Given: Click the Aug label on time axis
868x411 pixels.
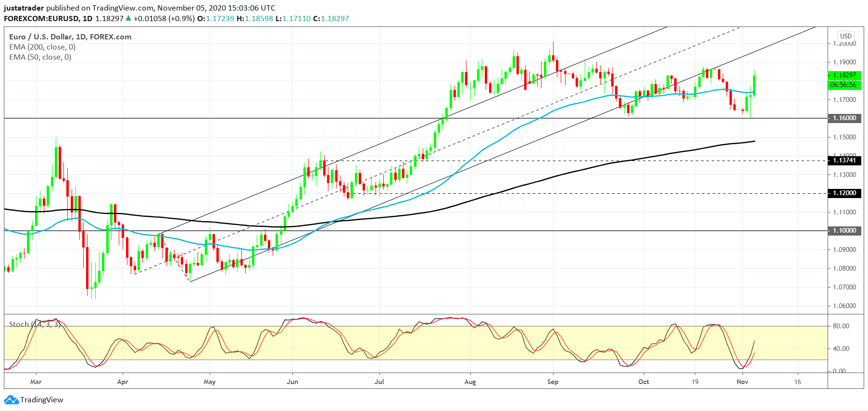Looking at the screenshot, I should [x=470, y=382].
